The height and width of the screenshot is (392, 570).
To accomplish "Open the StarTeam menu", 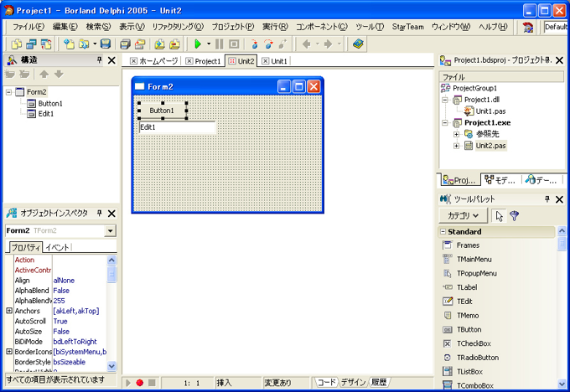I will point(408,27).
